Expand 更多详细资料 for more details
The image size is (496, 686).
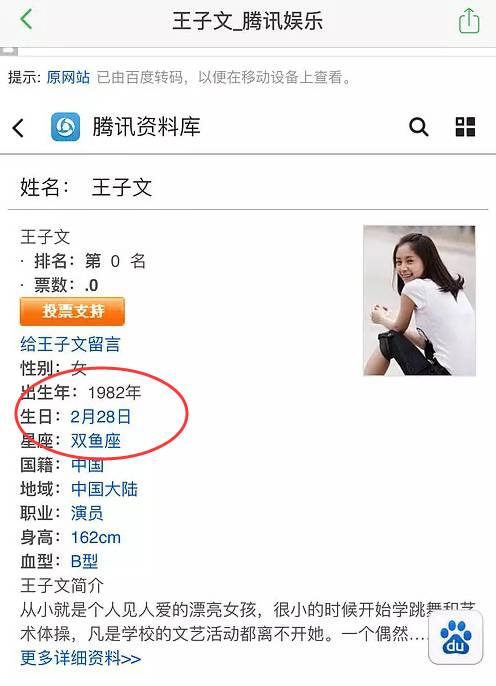tap(80, 658)
